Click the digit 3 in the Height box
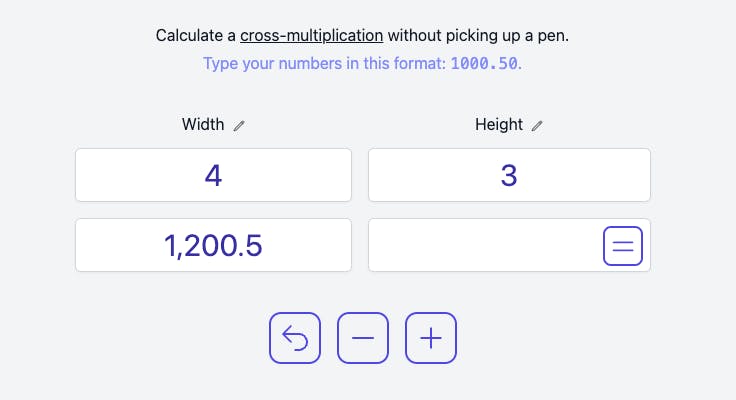The height and width of the screenshot is (400, 736). pyautogui.click(x=509, y=175)
